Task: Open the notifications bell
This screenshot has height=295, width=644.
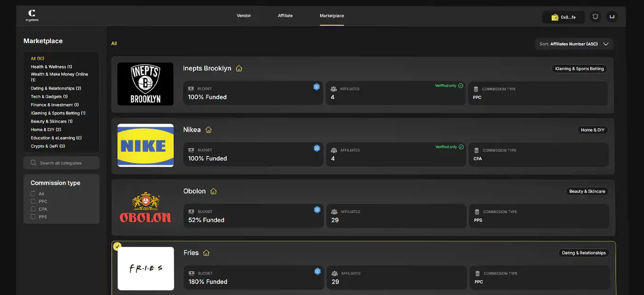Action: click(x=595, y=17)
